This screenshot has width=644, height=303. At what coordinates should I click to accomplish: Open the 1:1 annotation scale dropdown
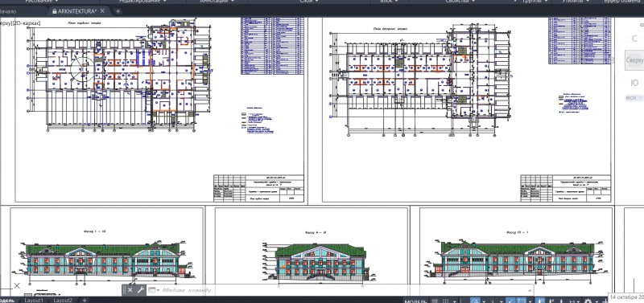coord(573,301)
